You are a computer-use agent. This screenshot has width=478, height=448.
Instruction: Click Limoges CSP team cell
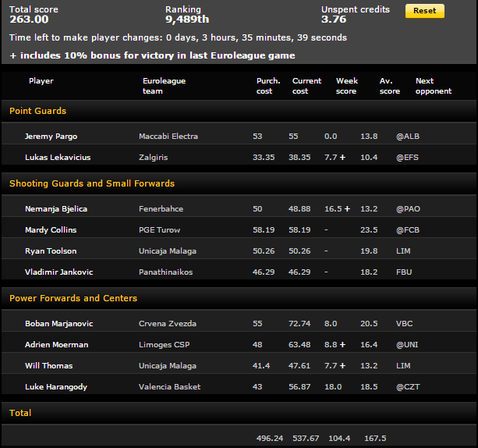click(x=164, y=345)
